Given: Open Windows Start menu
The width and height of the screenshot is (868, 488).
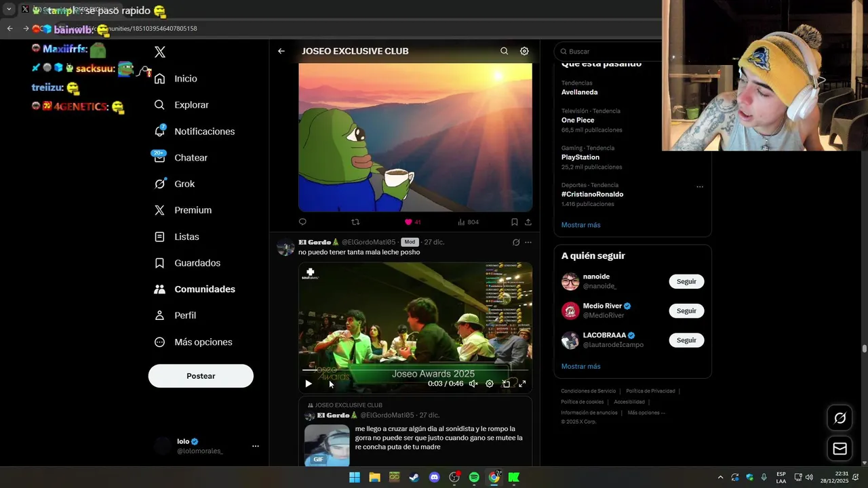Looking at the screenshot, I should 355,477.
